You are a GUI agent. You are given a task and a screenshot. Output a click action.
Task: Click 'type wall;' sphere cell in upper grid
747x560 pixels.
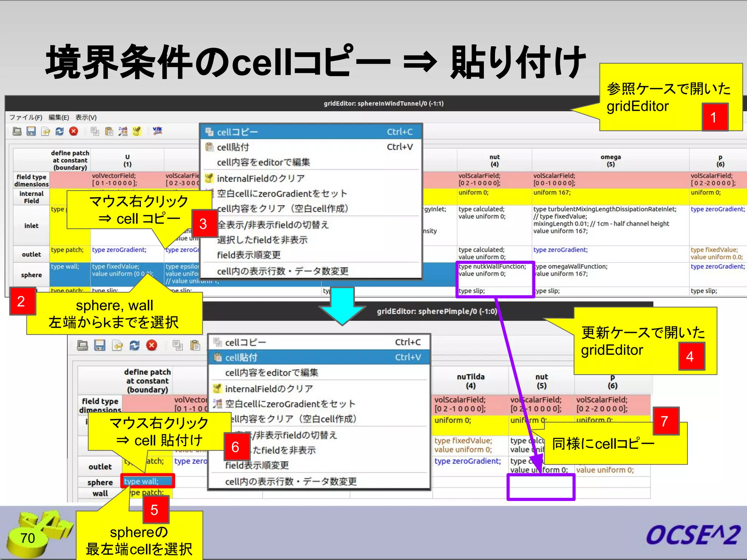click(70, 275)
